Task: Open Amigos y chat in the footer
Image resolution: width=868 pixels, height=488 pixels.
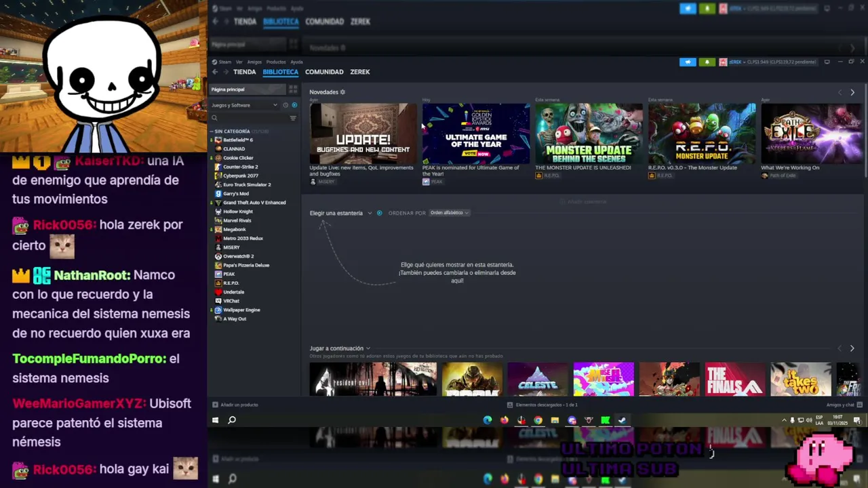Action: point(844,405)
